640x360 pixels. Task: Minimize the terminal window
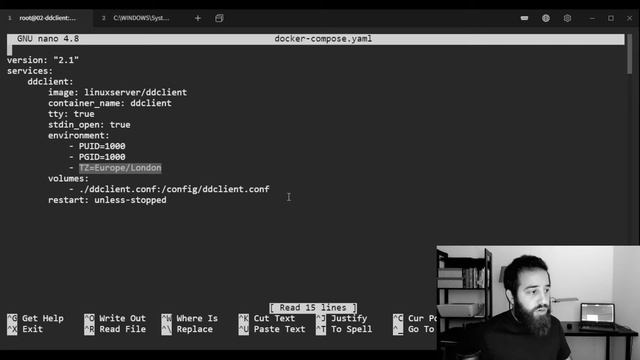pos(592,18)
